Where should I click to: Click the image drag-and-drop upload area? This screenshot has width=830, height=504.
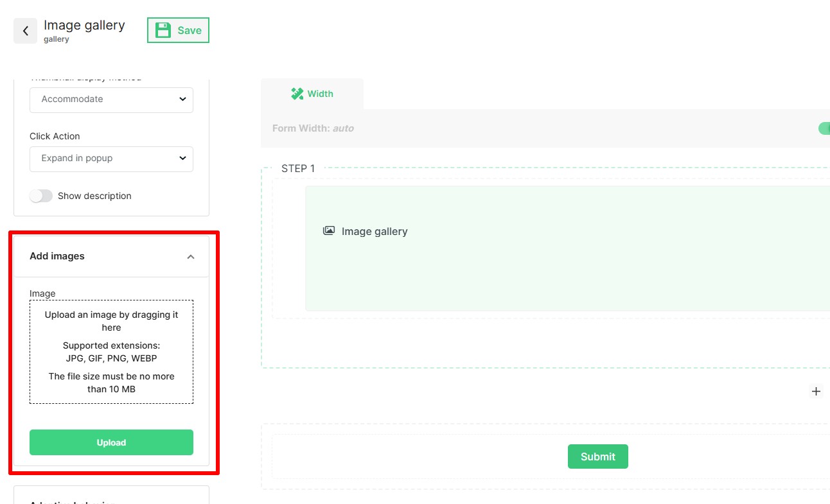coord(111,352)
